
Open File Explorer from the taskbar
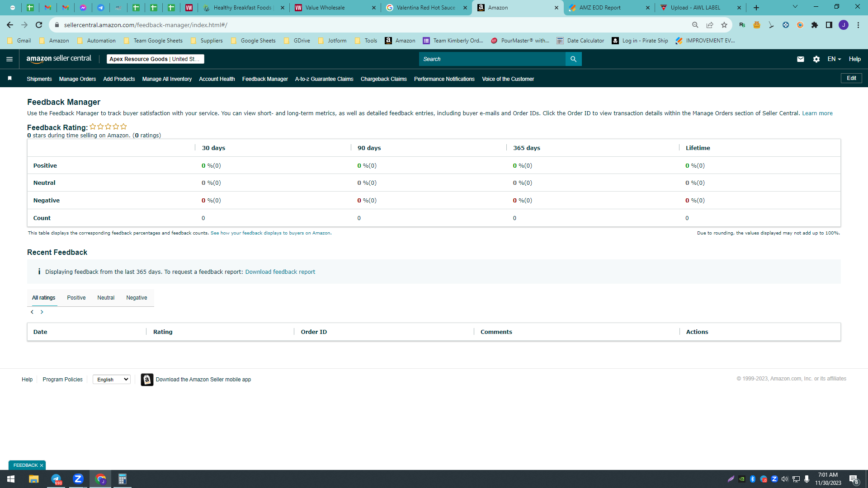34,479
